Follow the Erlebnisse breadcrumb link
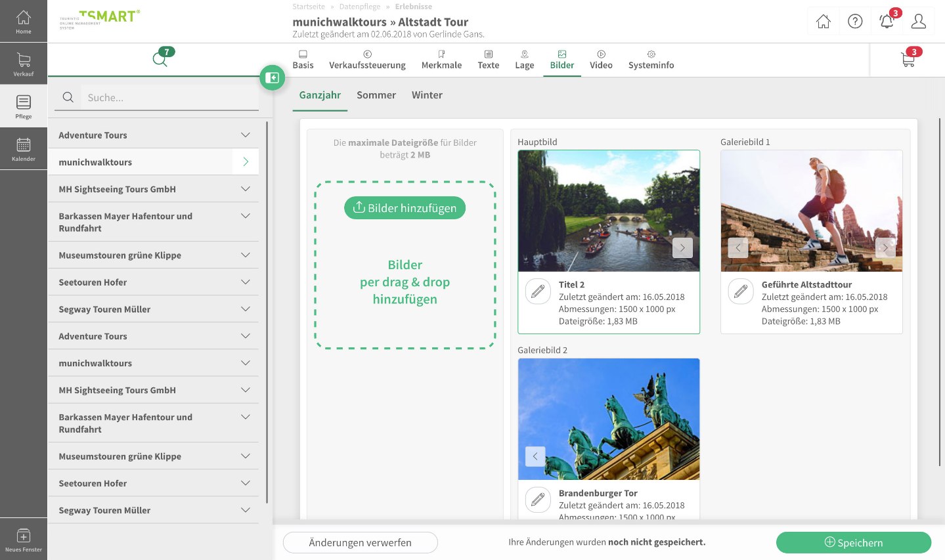The image size is (945, 560). 414,7
